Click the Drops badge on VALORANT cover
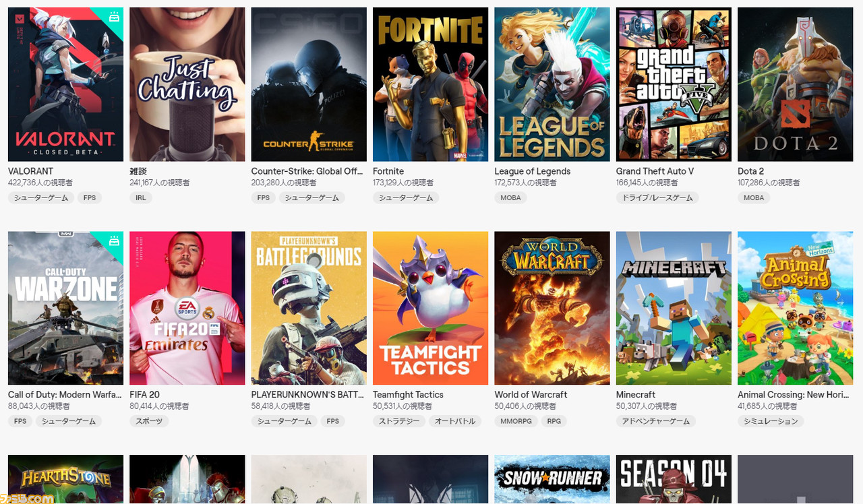Image resolution: width=863 pixels, height=504 pixels. (114, 17)
